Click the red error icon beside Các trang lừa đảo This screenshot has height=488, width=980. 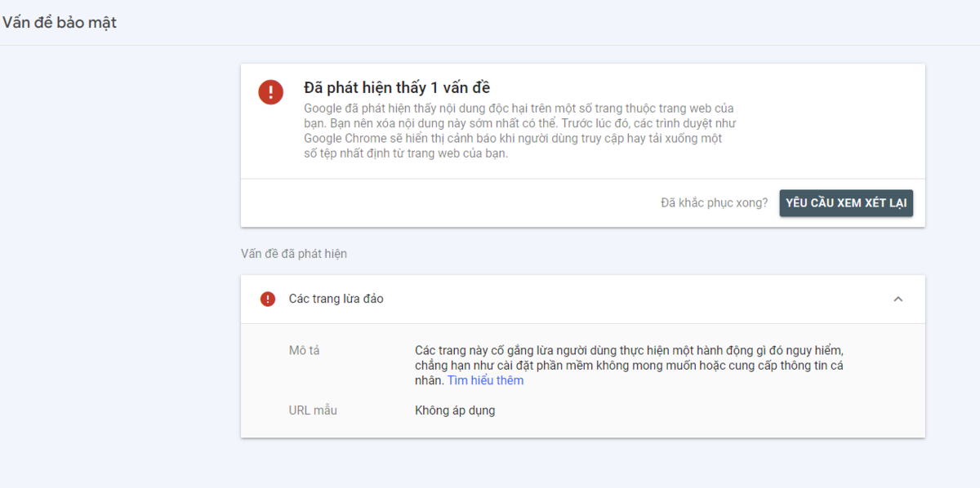268,299
